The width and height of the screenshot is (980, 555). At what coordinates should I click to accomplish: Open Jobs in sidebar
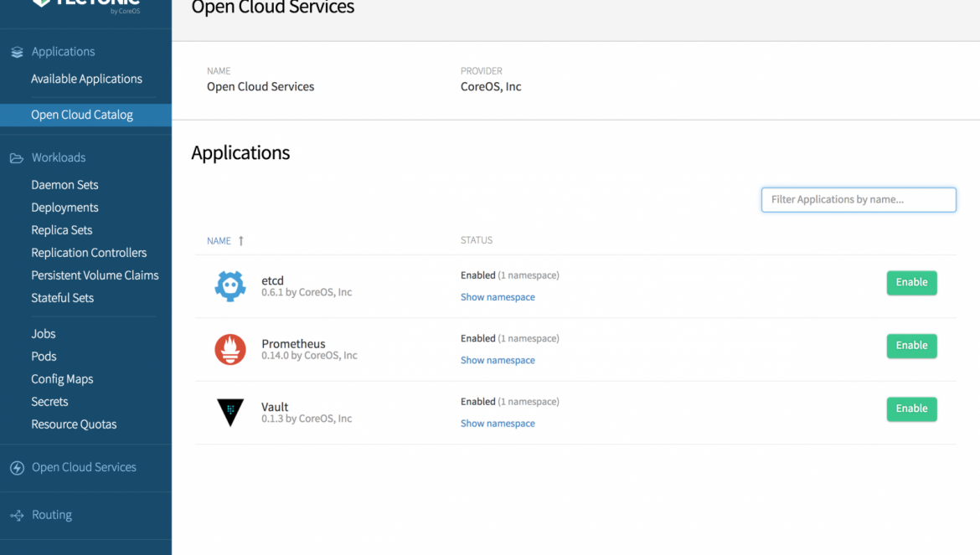(x=43, y=334)
